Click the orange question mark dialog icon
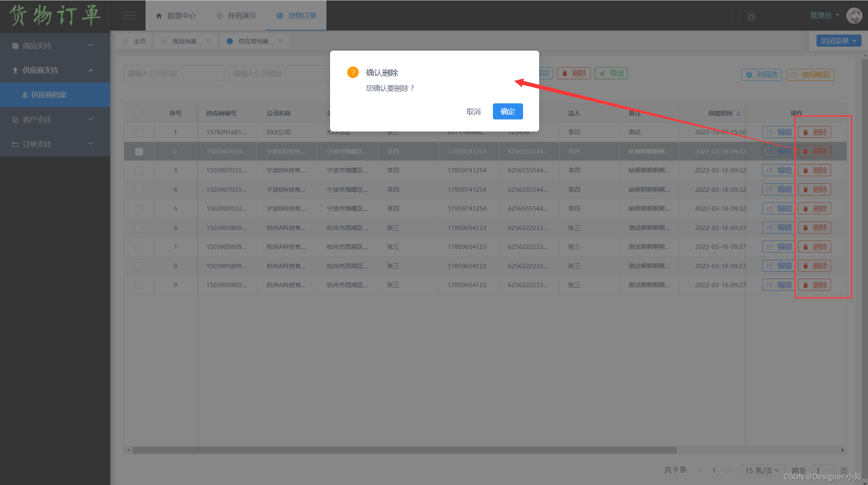 click(353, 72)
